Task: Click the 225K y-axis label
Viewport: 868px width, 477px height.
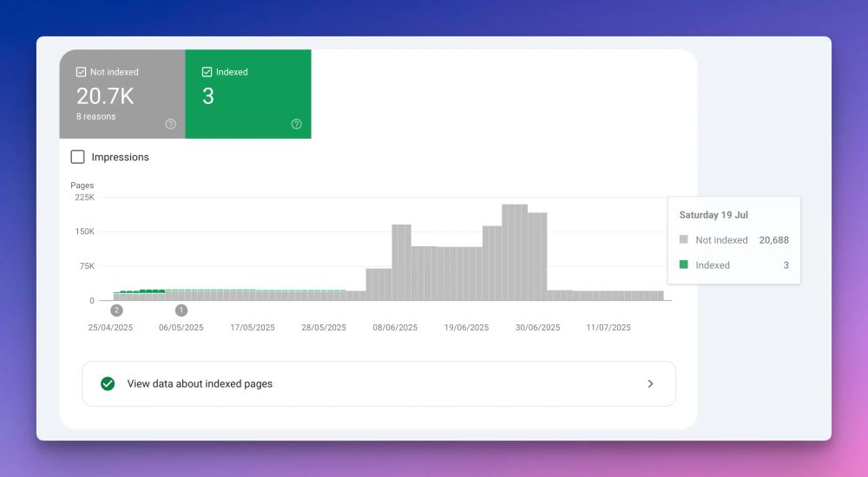Action: pyautogui.click(x=85, y=197)
